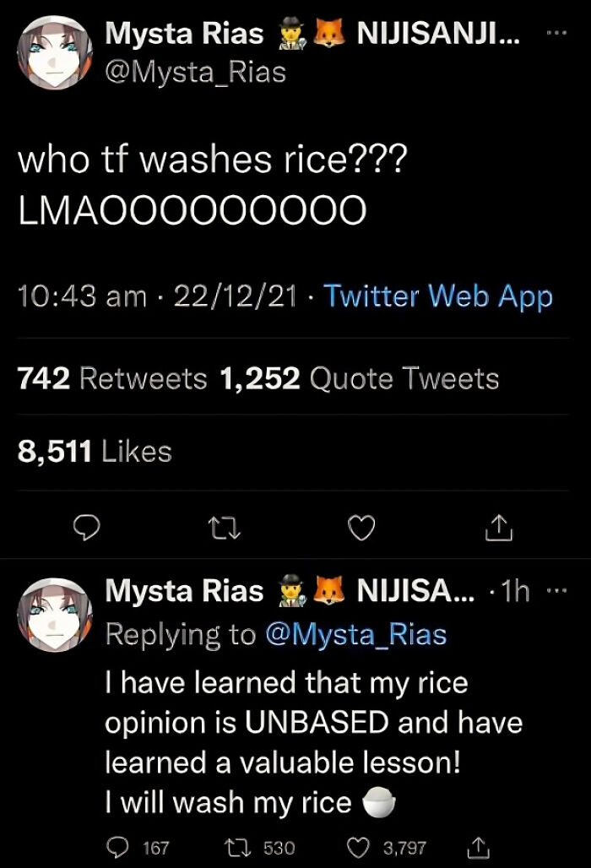Share the tweet via the share icon
591x868 pixels.
(499, 527)
